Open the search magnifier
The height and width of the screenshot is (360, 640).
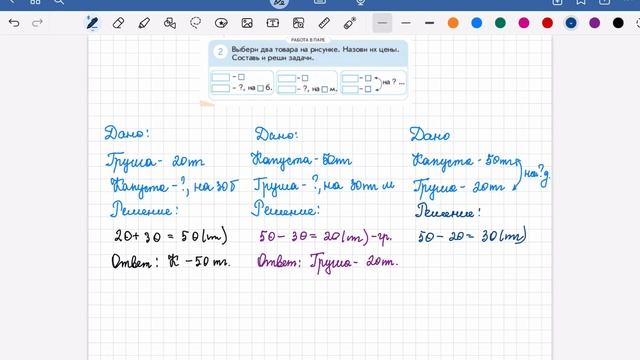(59, 2)
